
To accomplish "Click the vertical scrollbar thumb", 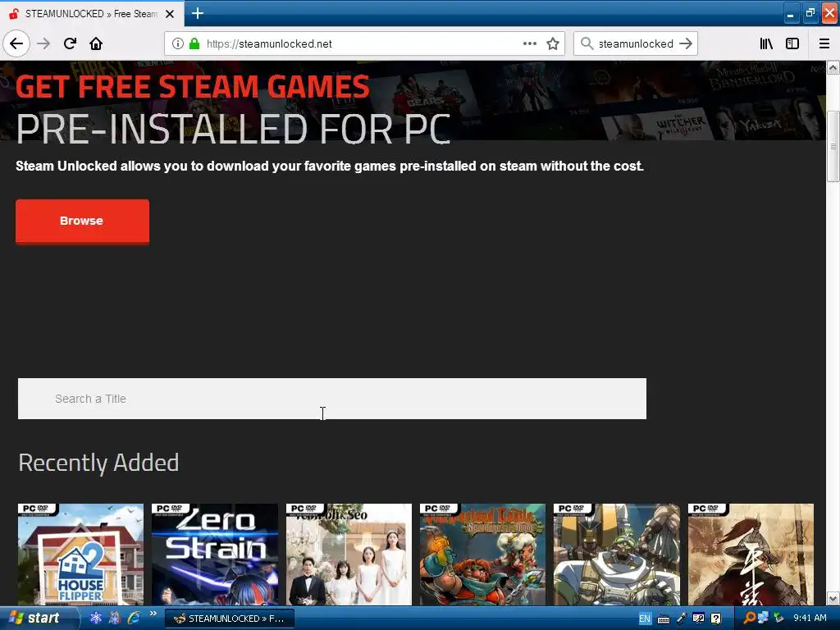I will click(833, 146).
